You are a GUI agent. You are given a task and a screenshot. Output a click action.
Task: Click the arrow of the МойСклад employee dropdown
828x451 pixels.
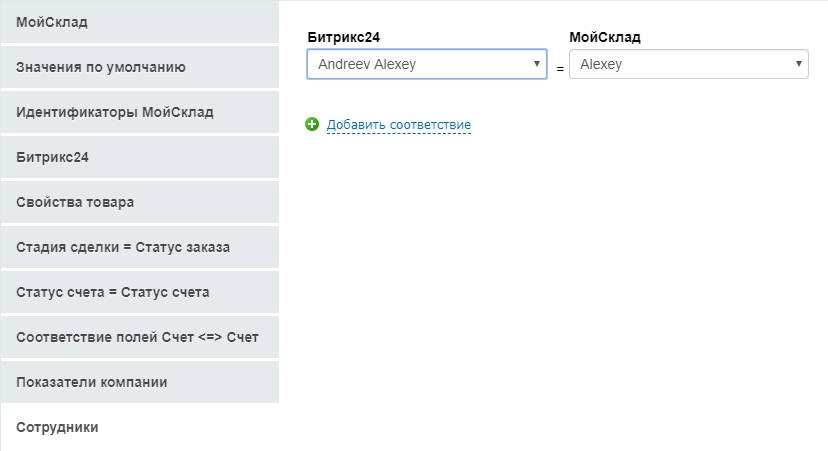click(799, 64)
